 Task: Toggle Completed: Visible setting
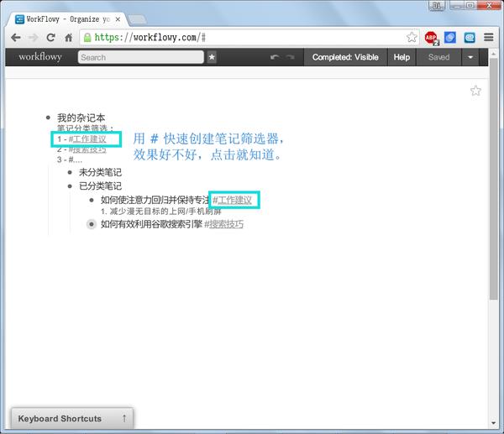[345, 57]
